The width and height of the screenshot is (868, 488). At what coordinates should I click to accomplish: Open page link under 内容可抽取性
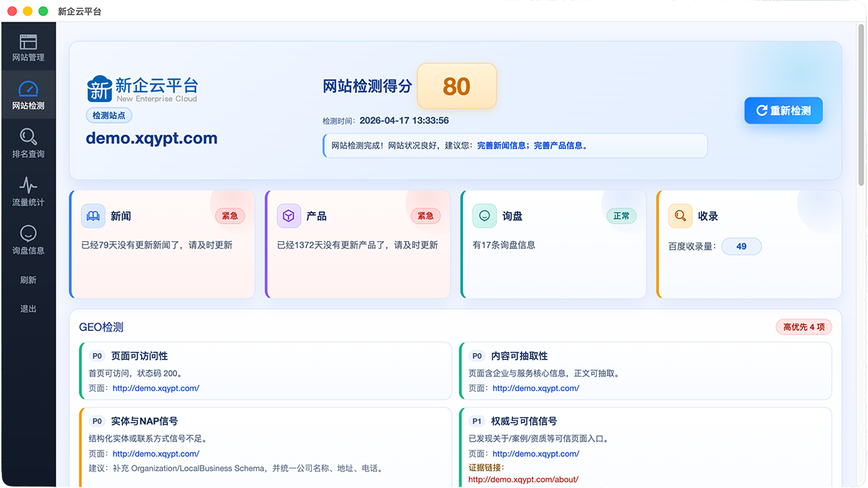point(536,388)
